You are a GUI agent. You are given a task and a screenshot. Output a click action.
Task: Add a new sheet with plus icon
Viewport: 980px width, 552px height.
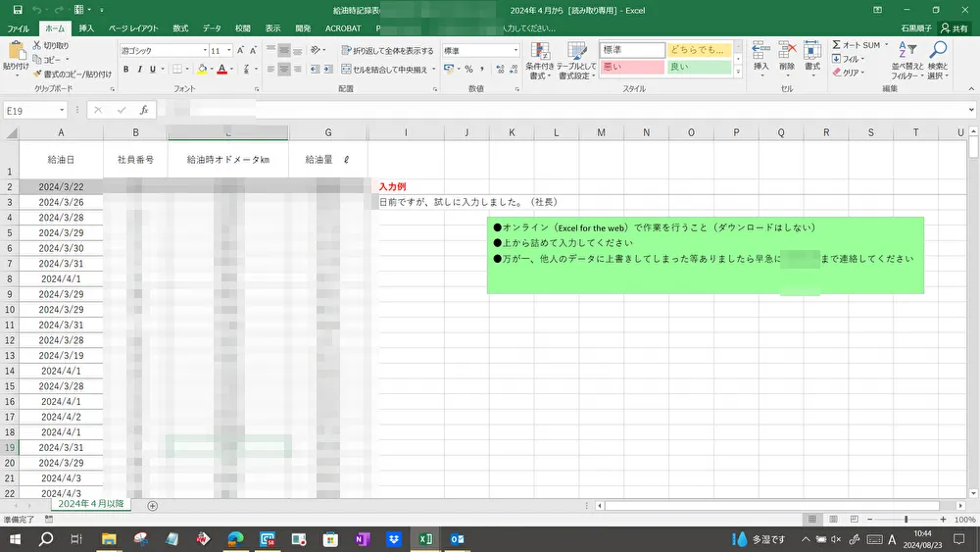(x=152, y=505)
